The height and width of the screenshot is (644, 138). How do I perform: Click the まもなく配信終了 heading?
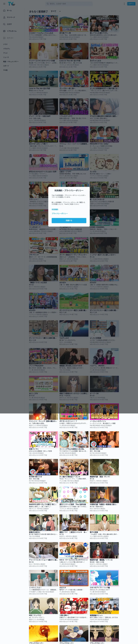coord(38,11)
